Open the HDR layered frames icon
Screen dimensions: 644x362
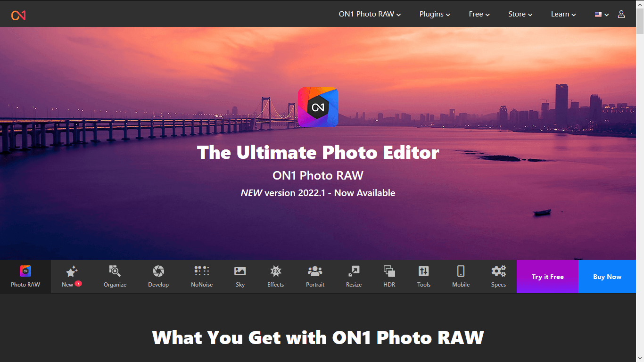pyautogui.click(x=389, y=271)
